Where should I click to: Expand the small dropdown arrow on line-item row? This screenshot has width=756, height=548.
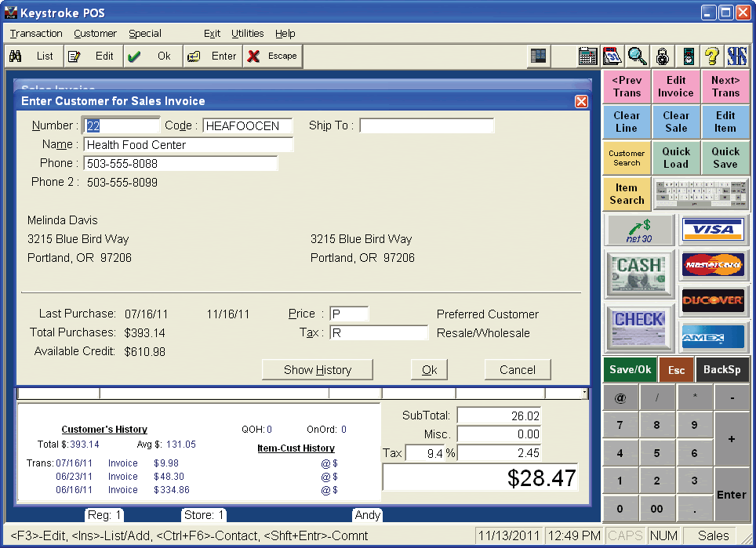[584, 393]
